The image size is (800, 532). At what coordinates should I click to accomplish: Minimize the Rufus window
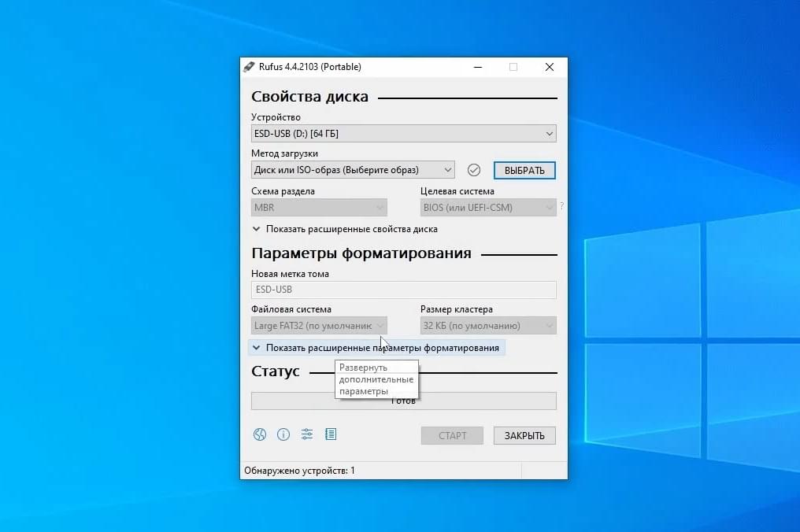click(x=478, y=67)
